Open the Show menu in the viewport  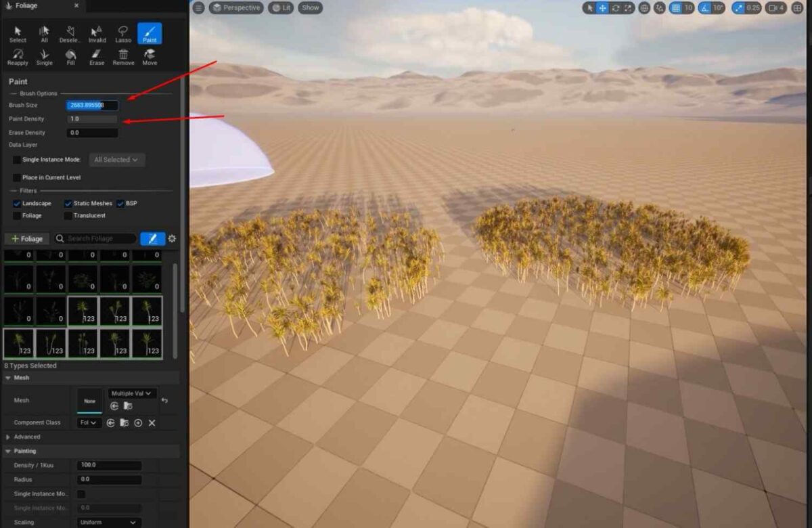pyautogui.click(x=310, y=8)
